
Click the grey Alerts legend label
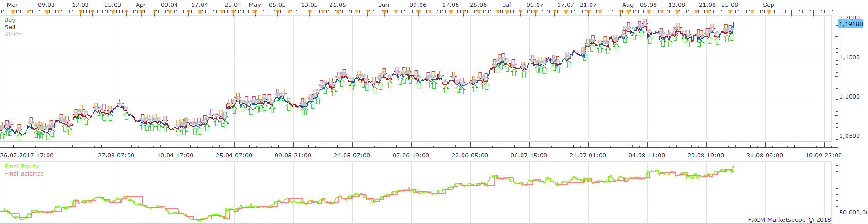pyautogui.click(x=13, y=35)
